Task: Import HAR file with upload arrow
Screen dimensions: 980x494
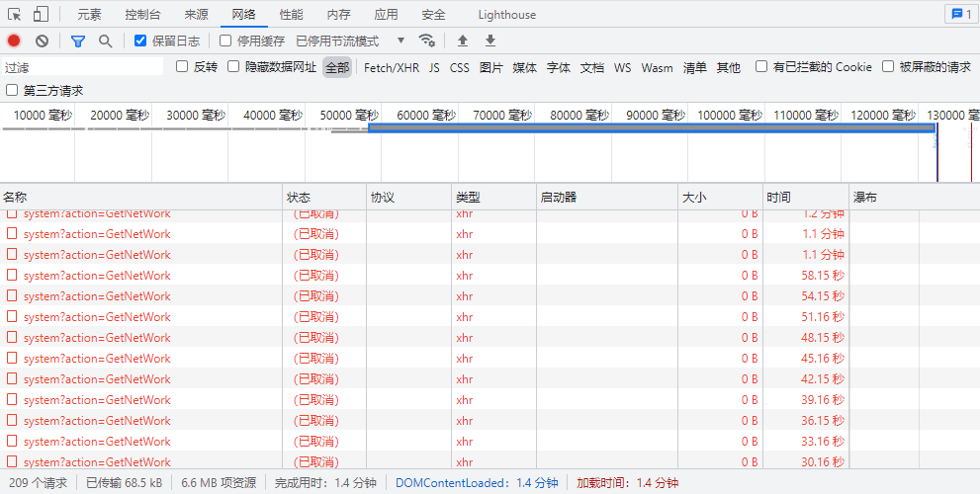Action: point(463,41)
